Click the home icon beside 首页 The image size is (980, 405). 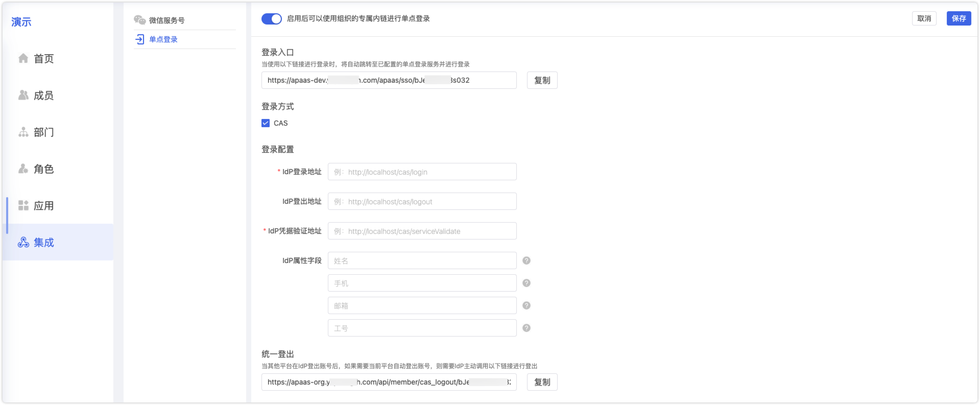23,58
